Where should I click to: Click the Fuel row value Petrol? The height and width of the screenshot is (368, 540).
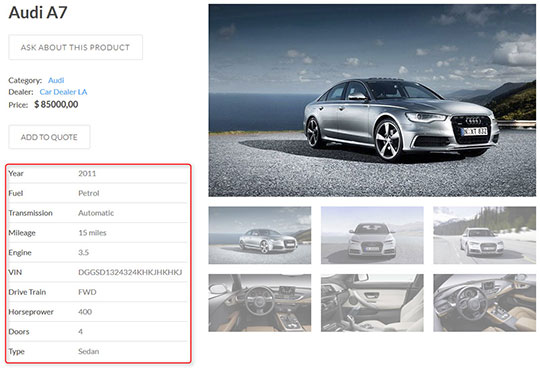pyautogui.click(x=89, y=193)
